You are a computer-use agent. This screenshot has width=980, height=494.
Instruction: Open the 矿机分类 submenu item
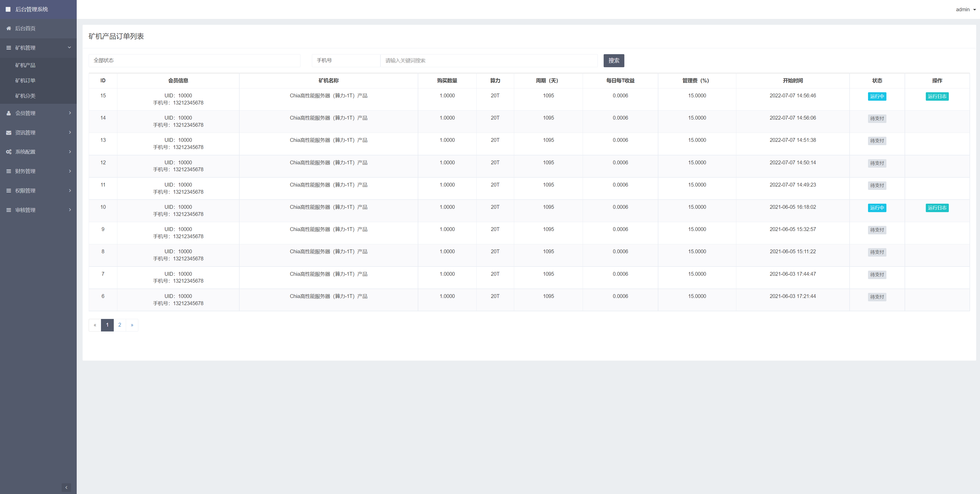pos(25,96)
